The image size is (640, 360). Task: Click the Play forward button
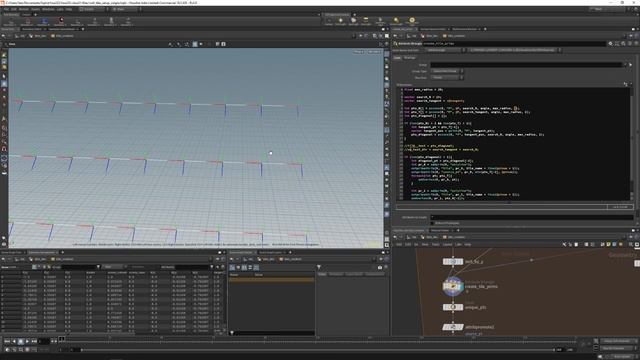coord(27,341)
